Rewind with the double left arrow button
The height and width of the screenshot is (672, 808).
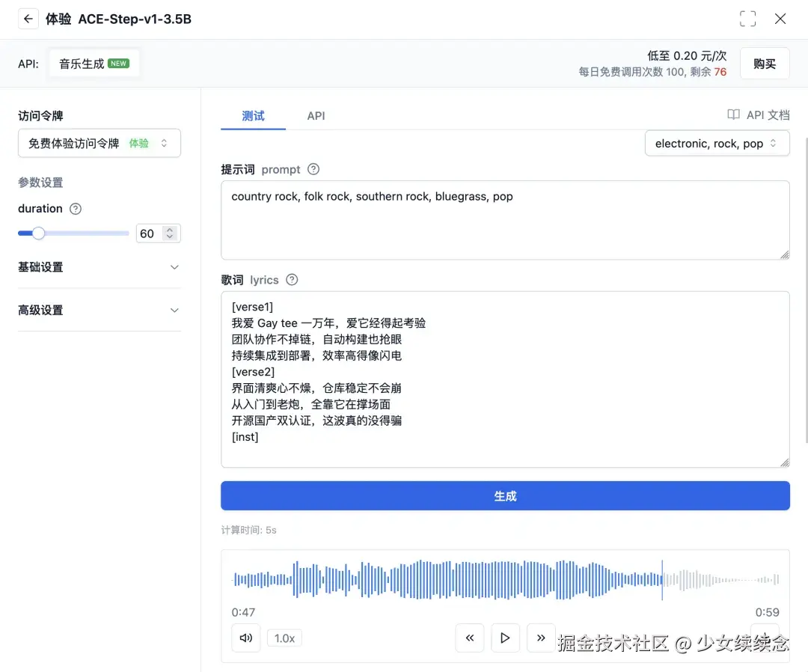click(469, 638)
